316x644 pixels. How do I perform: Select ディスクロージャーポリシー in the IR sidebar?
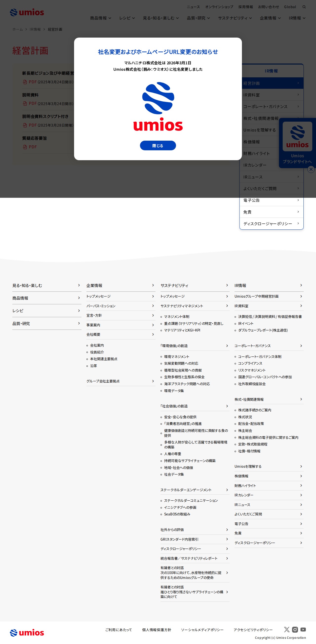pos(271,224)
